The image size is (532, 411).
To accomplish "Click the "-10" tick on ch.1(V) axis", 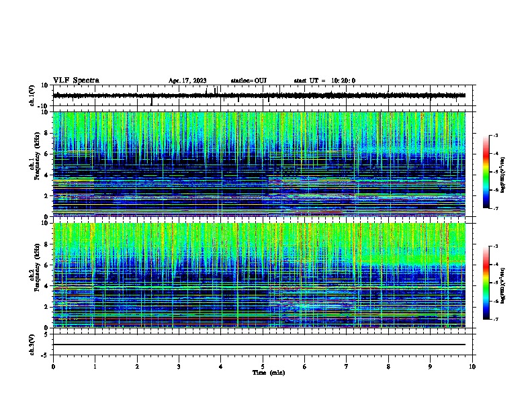I will click(x=43, y=106).
